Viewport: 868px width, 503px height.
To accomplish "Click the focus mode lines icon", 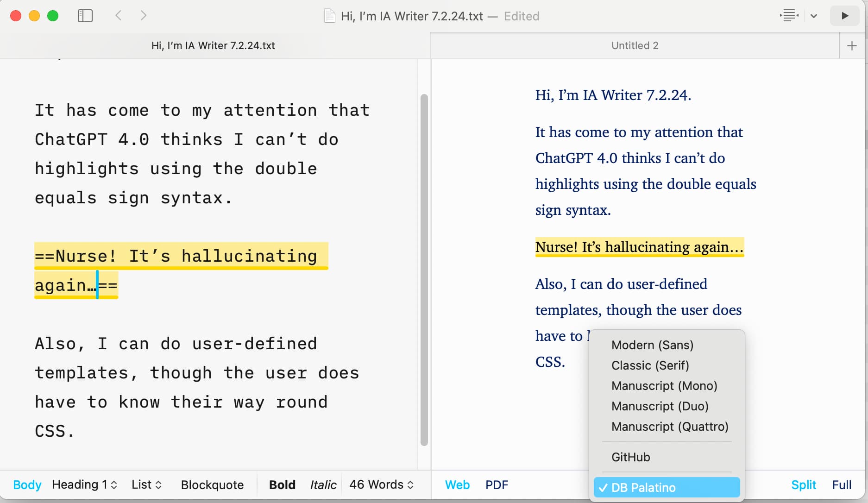I will pyautogui.click(x=789, y=16).
